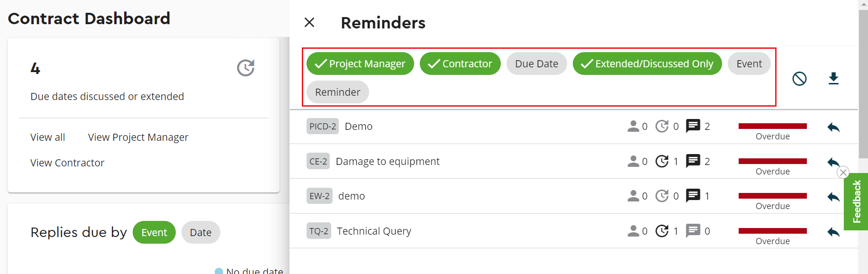Click reply arrow for Damage to equipment
Screen dimensions: 868x274
(833, 162)
